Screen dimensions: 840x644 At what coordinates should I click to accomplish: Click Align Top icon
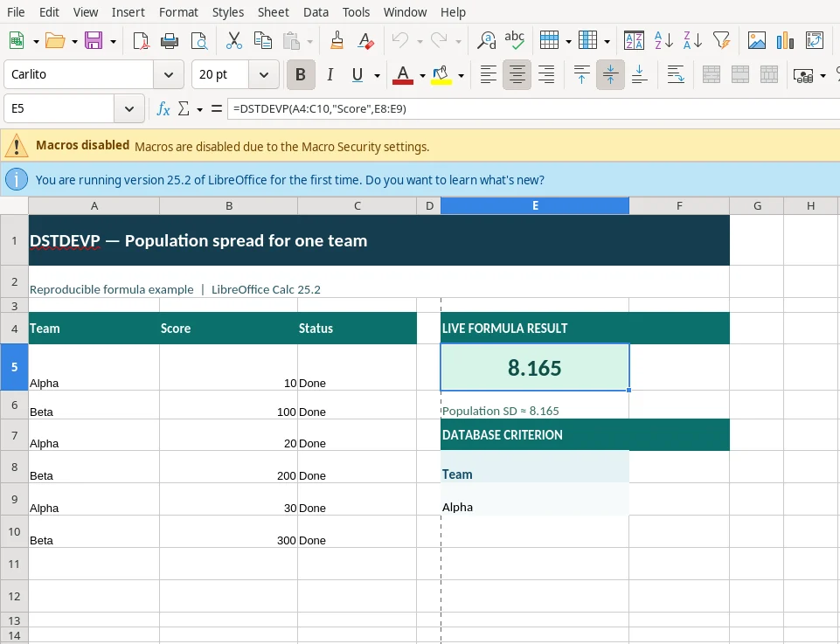582,74
